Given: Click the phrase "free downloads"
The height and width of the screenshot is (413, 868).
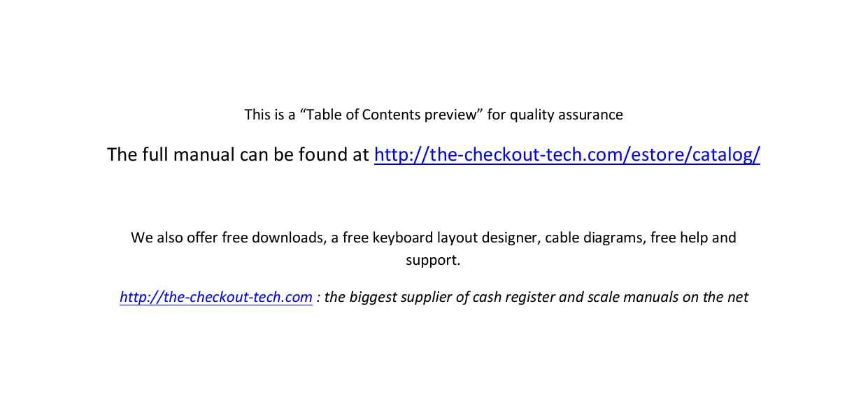Looking at the screenshot, I should [x=273, y=238].
